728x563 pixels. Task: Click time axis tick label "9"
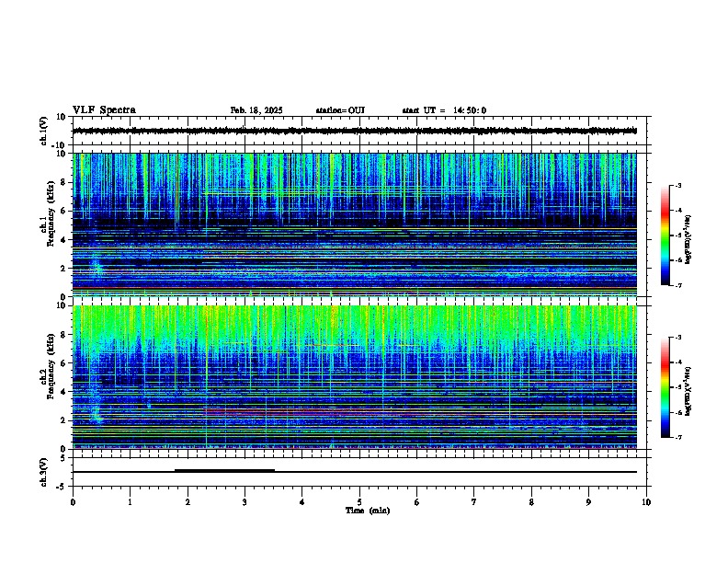click(588, 502)
